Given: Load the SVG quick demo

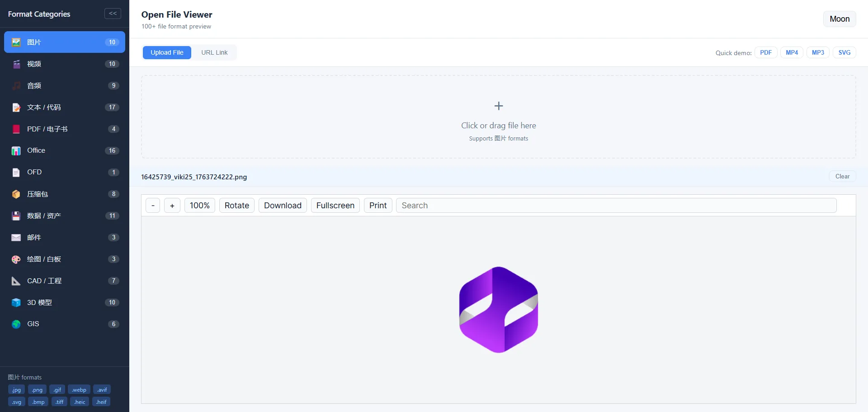Looking at the screenshot, I should pyautogui.click(x=844, y=52).
